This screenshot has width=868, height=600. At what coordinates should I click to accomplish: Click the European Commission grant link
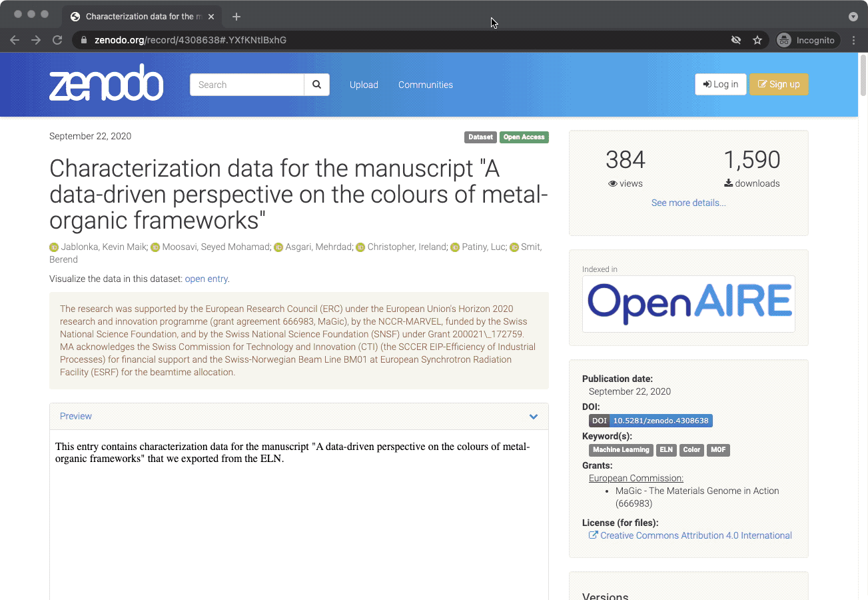click(636, 478)
